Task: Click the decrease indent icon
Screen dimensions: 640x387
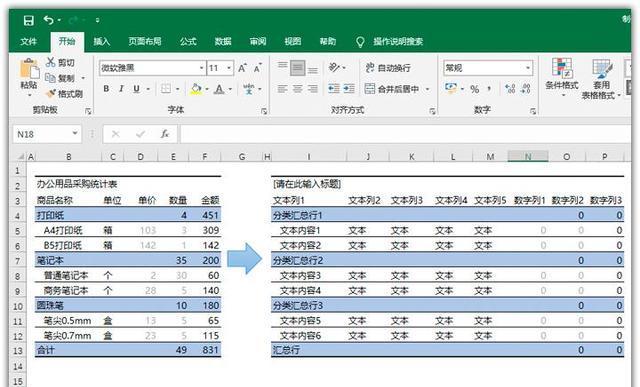Action: tap(334, 89)
